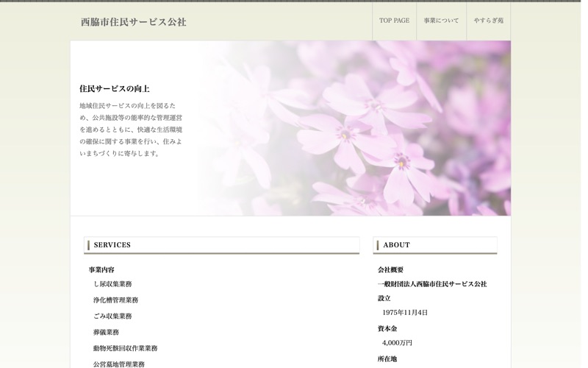The image size is (588, 368).
Task: Click the ABOUT section header
Action: click(435, 245)
